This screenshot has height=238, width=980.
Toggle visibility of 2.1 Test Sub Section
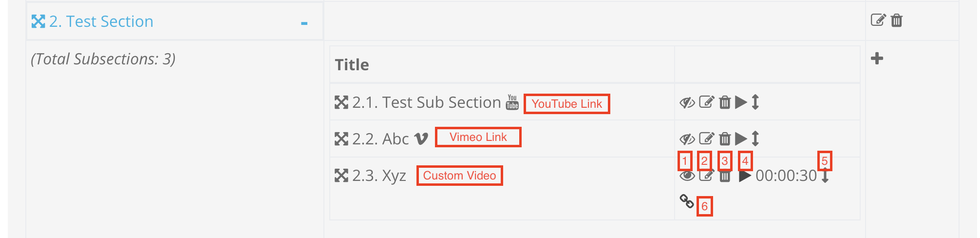687,102
